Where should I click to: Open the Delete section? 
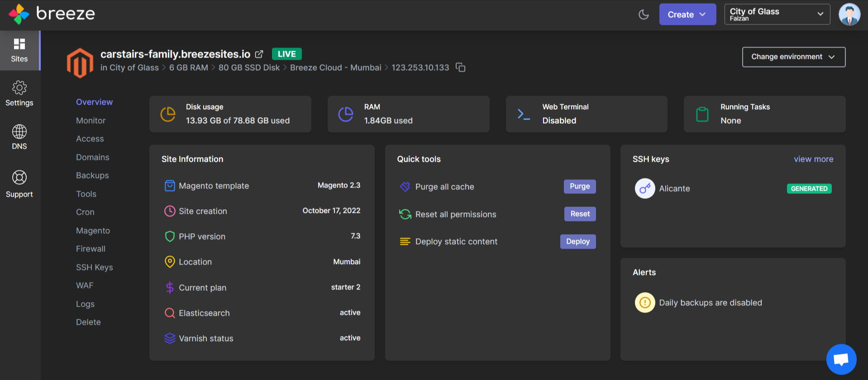pyautogui.click(x=88, y=322)
